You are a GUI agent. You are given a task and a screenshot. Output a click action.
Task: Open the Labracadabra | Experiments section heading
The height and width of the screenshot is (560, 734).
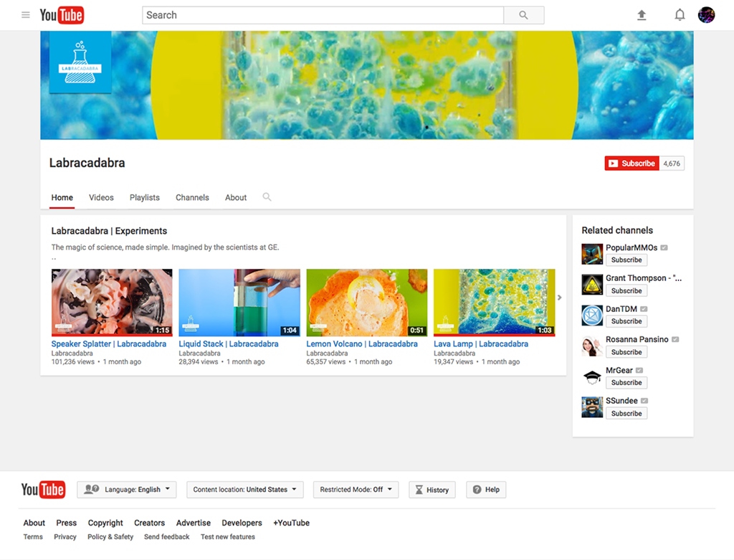pos(109,231)
